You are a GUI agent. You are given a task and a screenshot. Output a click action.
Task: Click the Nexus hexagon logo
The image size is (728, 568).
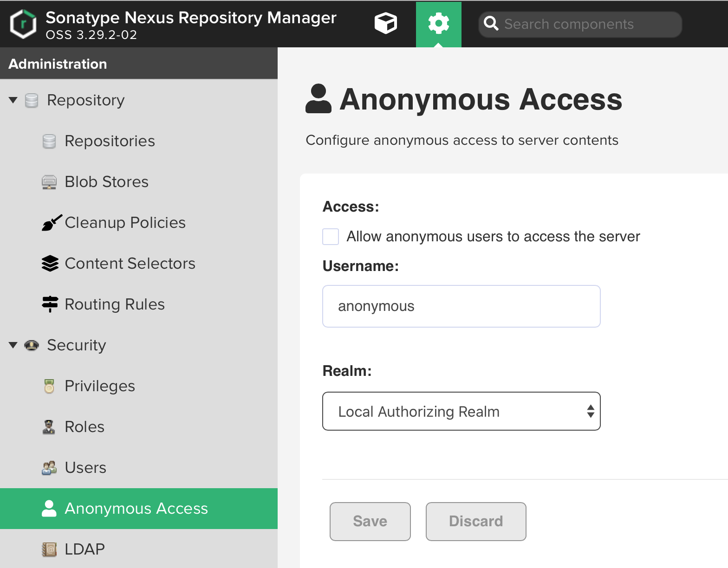(x=23, y=24)
